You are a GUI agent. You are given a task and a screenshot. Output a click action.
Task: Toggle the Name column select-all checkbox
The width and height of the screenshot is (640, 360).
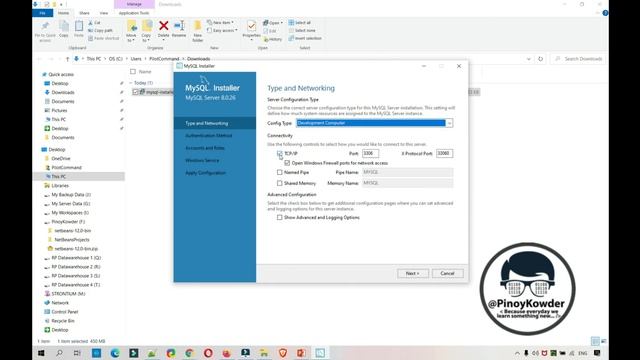(133, 71)
